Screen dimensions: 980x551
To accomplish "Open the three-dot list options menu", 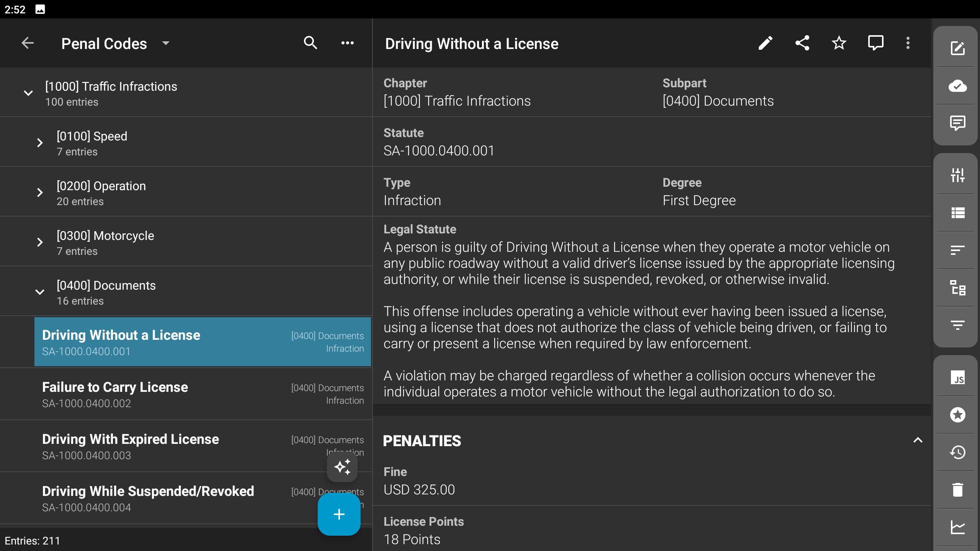I will tap(347, 43).
